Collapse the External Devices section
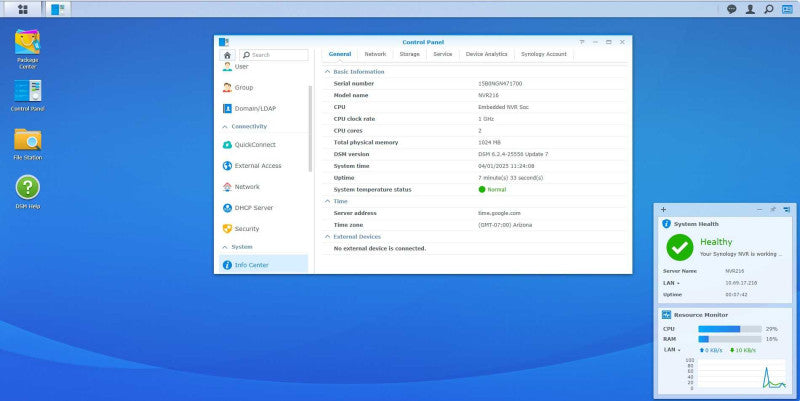This screenshot has width=800, height=401. point(328,237)
